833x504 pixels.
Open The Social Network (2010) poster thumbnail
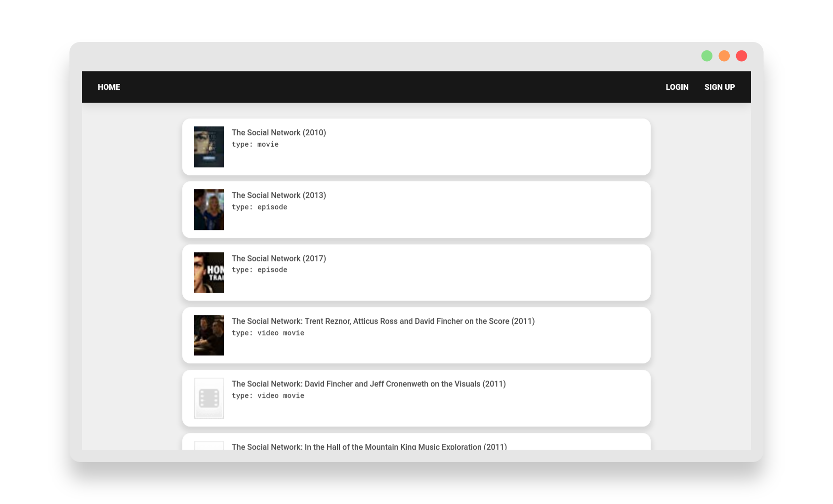coord(209,147)
